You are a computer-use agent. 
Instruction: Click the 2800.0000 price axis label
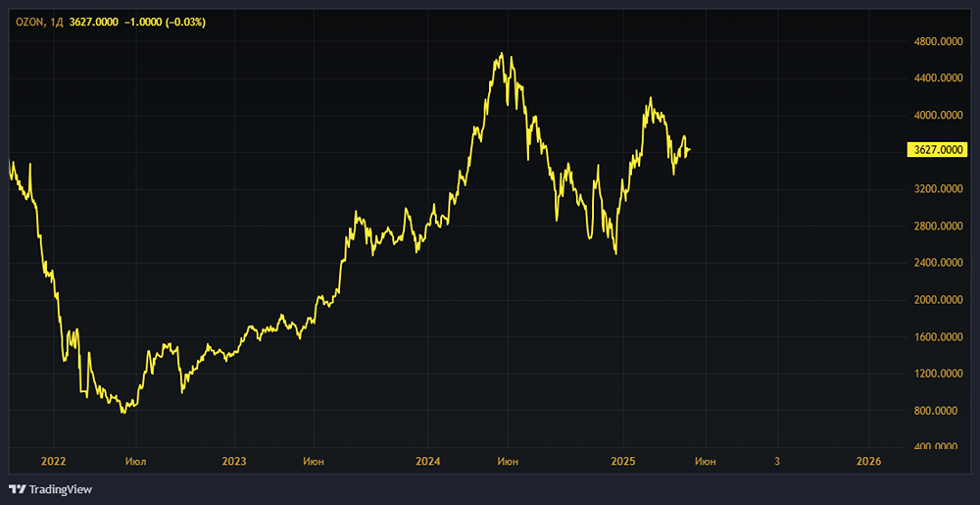click(937, 227)
